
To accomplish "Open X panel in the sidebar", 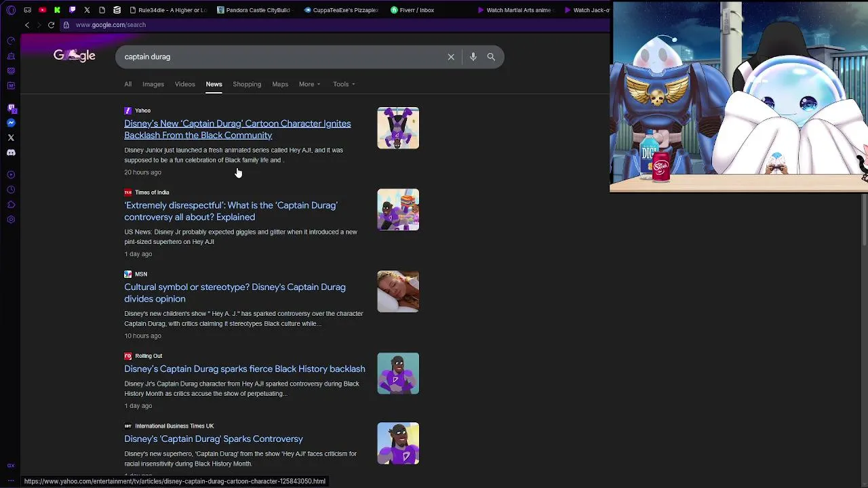I will click(11, 138).
